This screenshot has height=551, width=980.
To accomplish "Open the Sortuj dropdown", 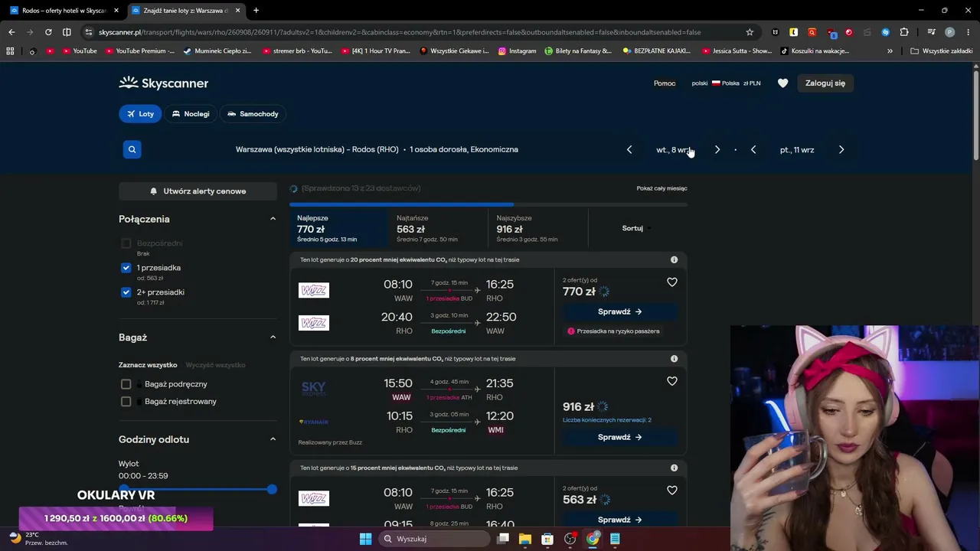I will 637,228.
